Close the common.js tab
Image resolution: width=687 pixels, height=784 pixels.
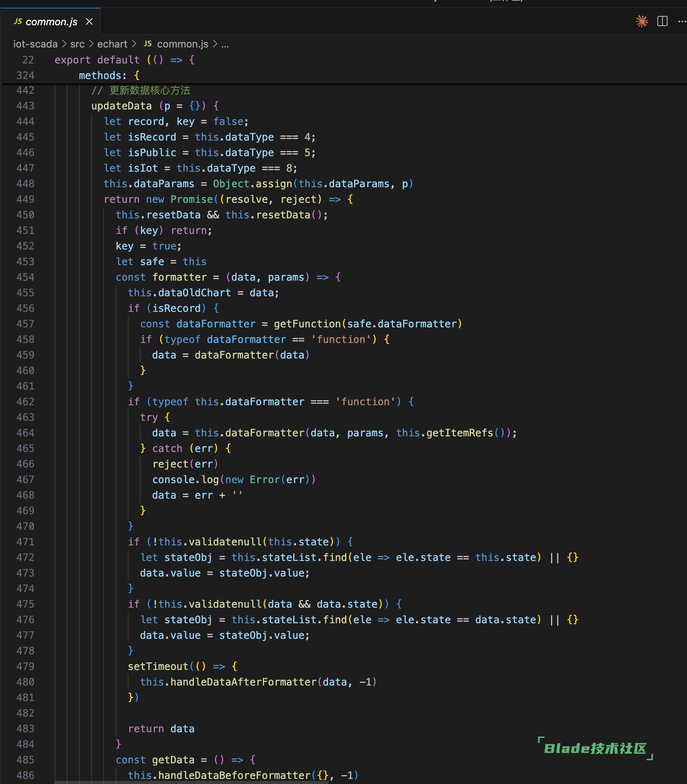[89, 21]
